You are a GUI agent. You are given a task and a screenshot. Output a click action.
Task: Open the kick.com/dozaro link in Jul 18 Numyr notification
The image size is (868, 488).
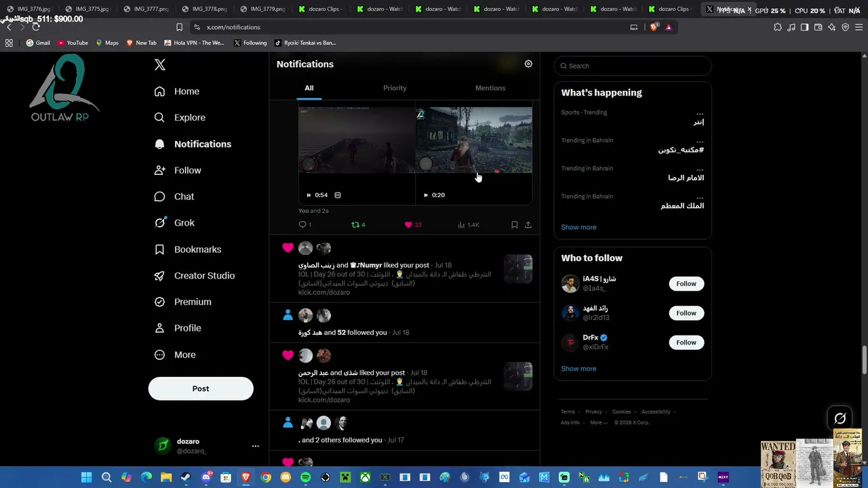[324, 292]
